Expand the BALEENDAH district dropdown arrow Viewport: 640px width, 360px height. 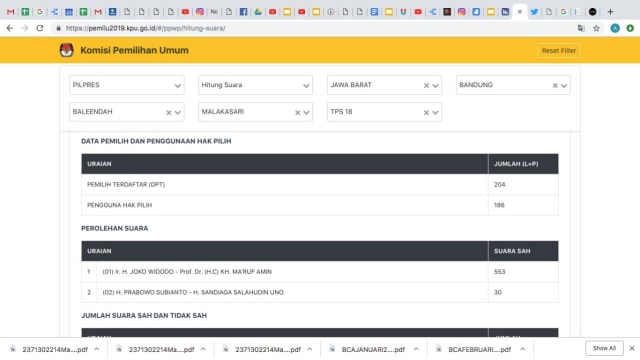pyautogui.click(x=178, y=112)
